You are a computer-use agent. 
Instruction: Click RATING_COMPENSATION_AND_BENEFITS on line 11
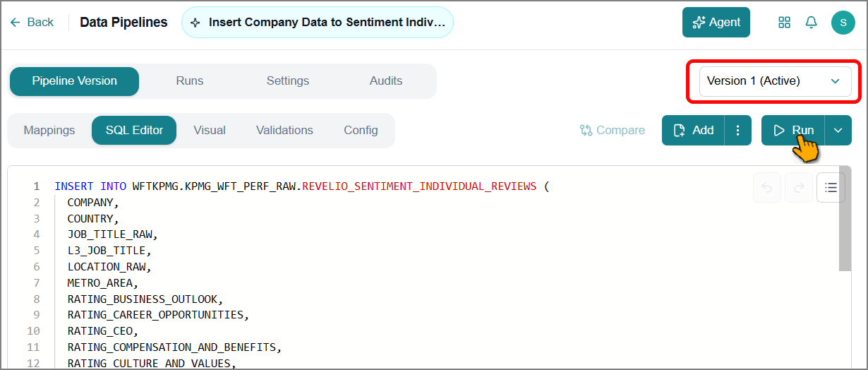172,347
